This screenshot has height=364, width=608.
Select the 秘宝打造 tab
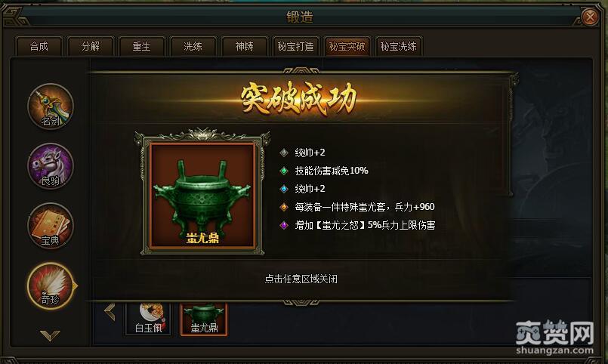point(295,47)
